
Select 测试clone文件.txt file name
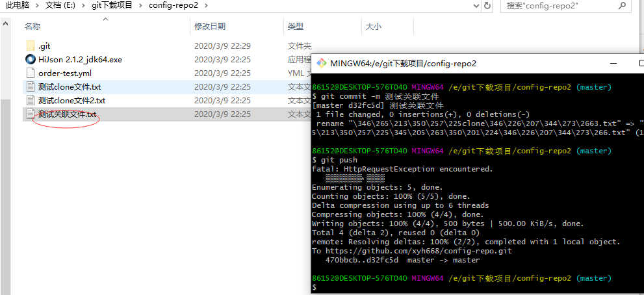click(70, 86)
